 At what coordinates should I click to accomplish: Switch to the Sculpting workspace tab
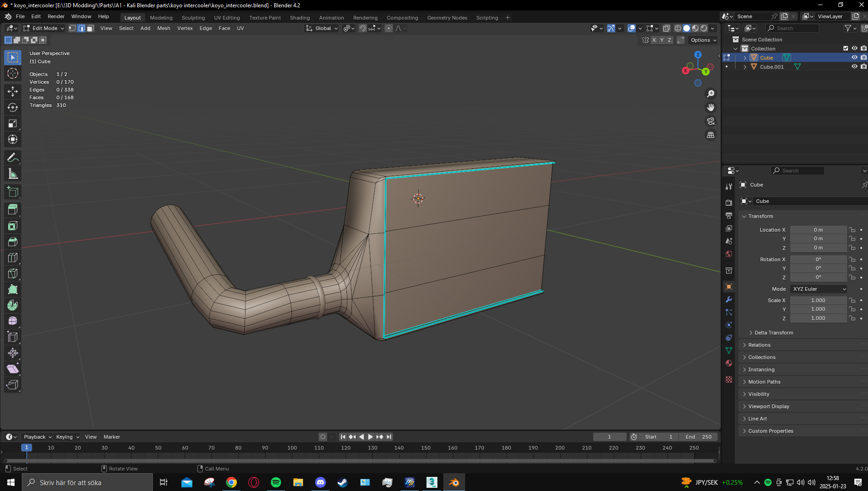click(193, 18)
